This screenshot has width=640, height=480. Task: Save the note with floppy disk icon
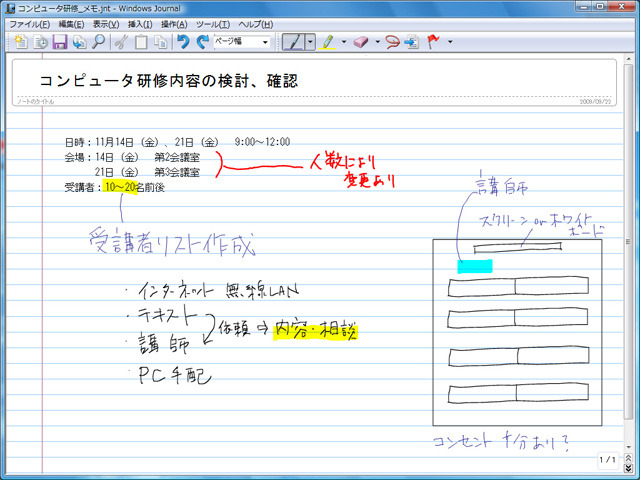60,42
